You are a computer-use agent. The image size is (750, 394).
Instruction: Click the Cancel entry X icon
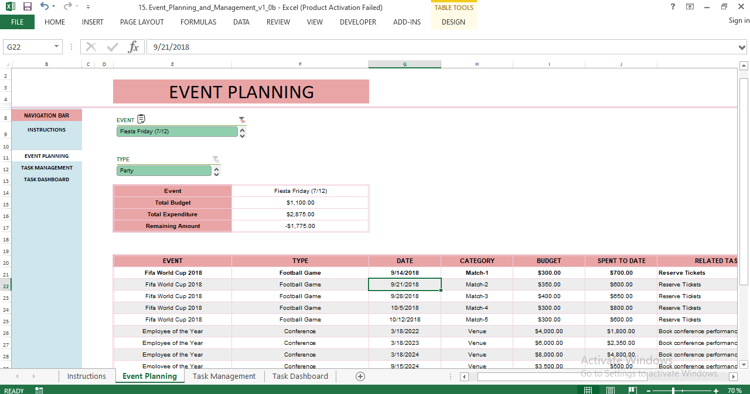pyautogui.click(x=91, y=47)
